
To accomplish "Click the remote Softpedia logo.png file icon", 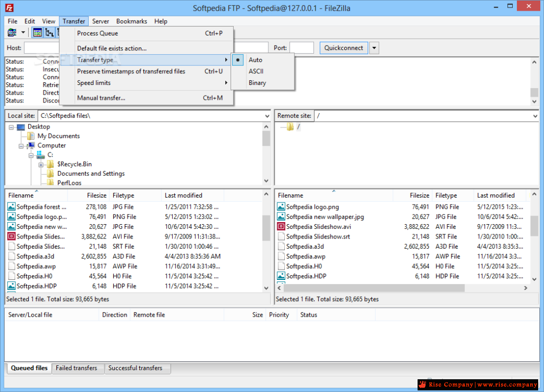I will tap(281, 207).
